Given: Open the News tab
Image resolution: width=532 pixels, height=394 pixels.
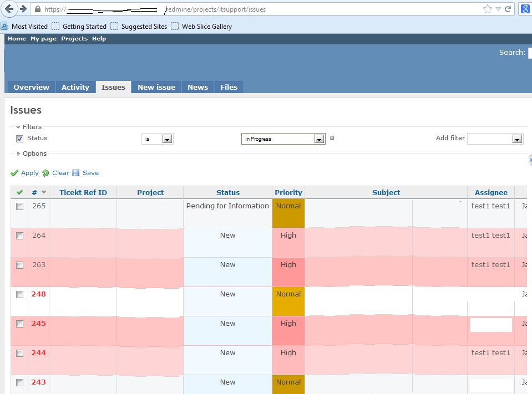Looking at the screenshot, I should tap(198, 87).
